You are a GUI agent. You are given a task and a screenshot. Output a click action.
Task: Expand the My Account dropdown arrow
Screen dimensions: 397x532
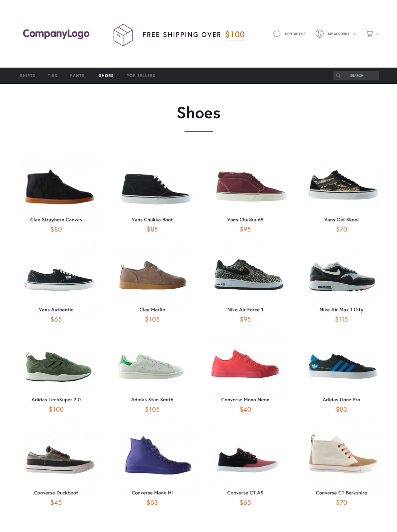[354, 34]
